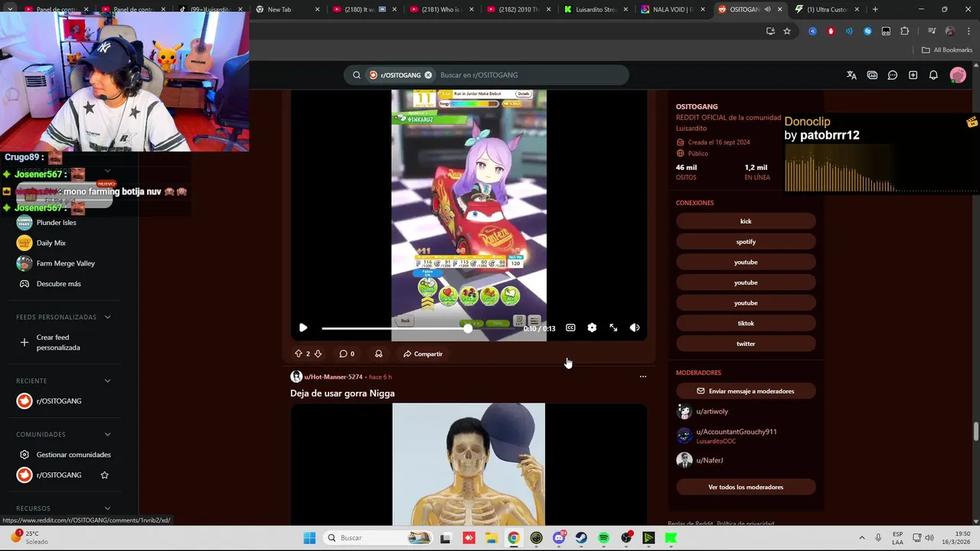Viewport: 980px width, 551px height.
Task: Downvote the post with 2 votes
Action: coord(318,354)
